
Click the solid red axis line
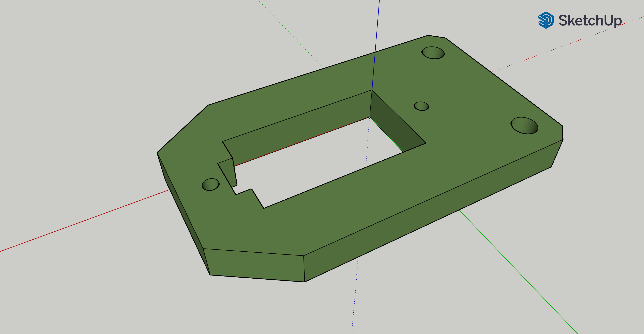click(x=85, y=221)
